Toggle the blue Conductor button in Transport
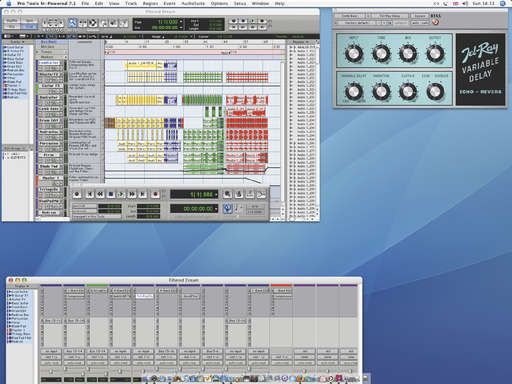The height and width of the screenshot is (384, 512). pyautogui.click(x=228, y=209)
